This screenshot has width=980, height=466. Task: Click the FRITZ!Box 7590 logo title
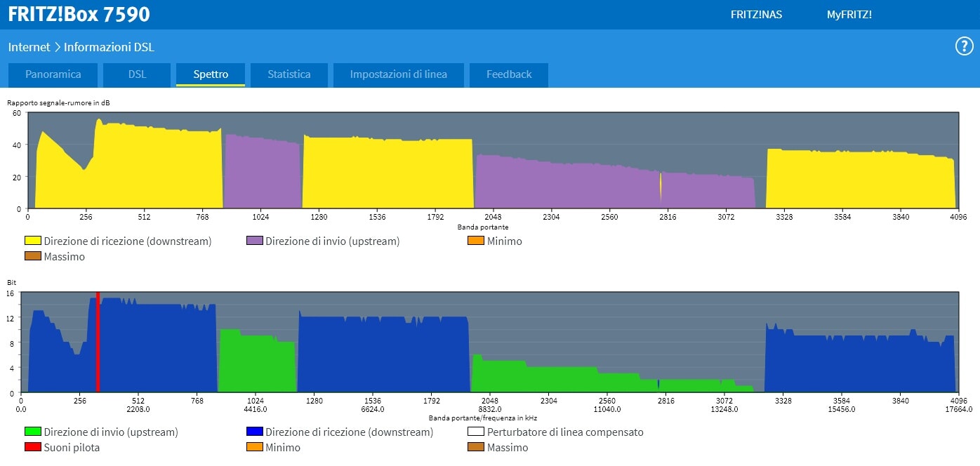(x=79, y=15)
